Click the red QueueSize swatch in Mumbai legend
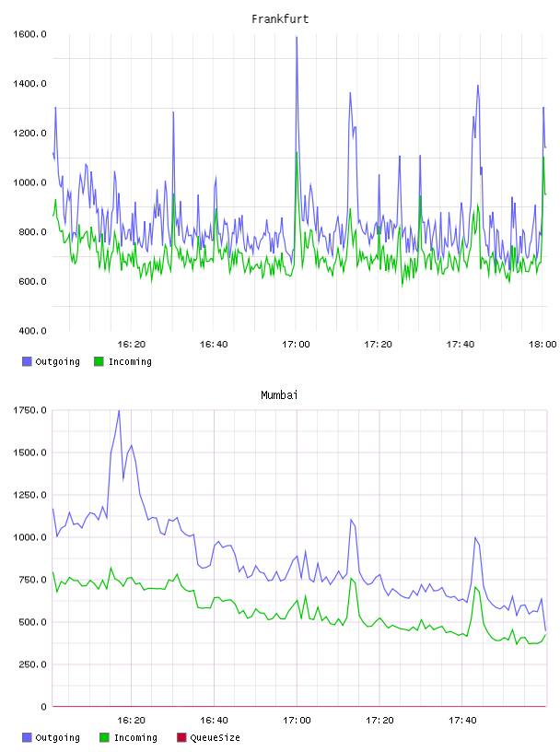 (x=181, y=737)
